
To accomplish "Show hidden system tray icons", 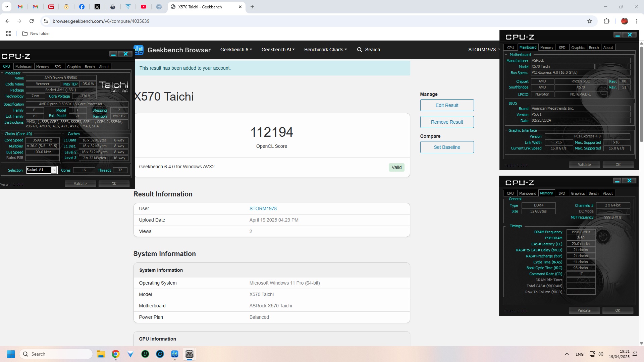I will [567, 354].
